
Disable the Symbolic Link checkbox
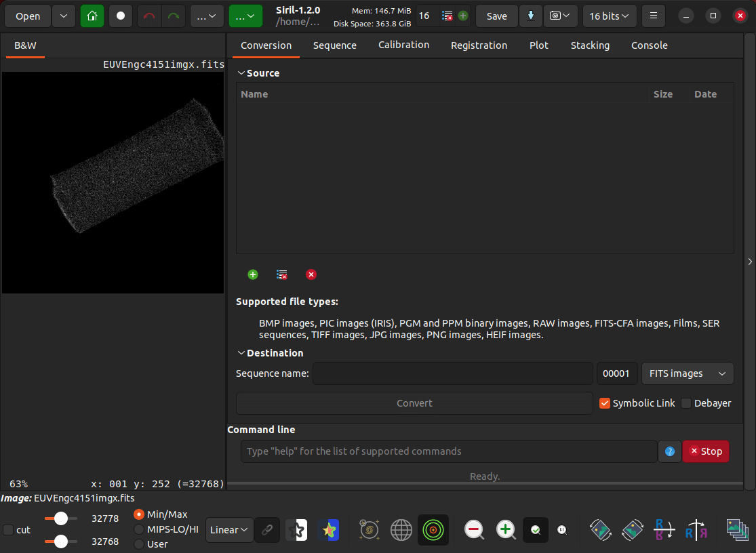point(605,403)
